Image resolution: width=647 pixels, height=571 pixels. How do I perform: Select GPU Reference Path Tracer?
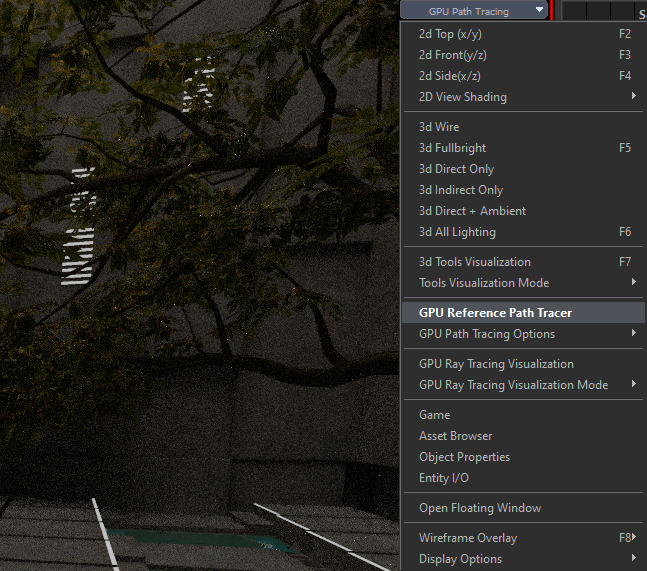point(523,313)
